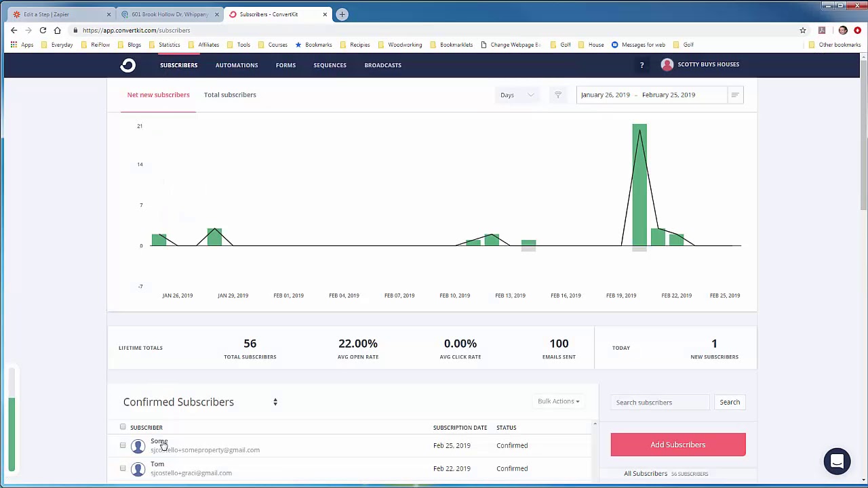Open subscriber Tom's profile link
868x488 pixels.
click(x=157, y=464)
